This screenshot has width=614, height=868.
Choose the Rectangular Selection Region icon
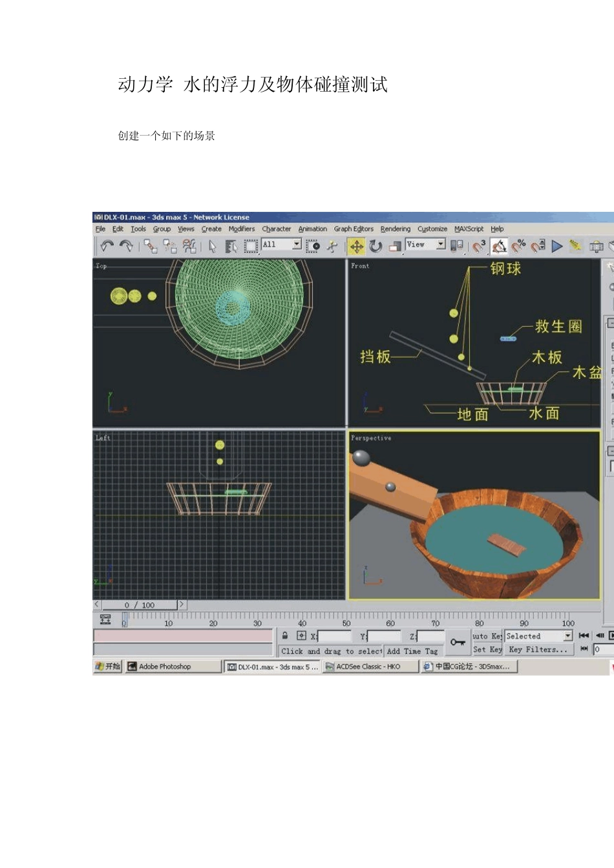251,246
